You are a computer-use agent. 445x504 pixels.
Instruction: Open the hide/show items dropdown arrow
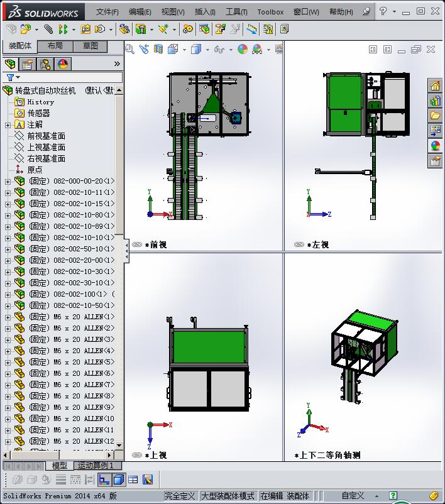[x=231, y=50]
